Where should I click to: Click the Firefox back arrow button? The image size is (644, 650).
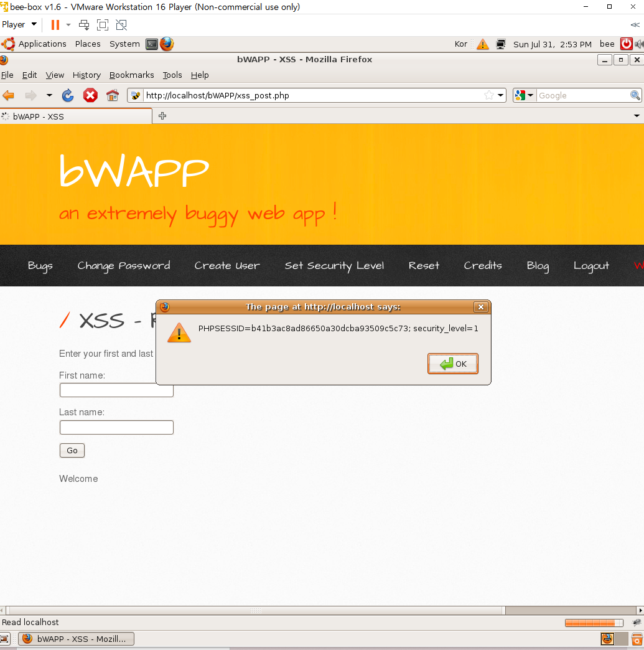click(x=8, y=96)
